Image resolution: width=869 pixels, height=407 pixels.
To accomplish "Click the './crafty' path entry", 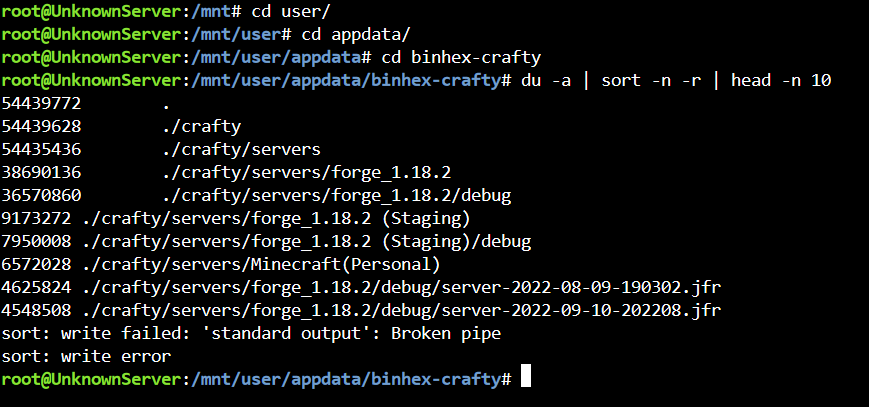I will click(x=202, y=127).
